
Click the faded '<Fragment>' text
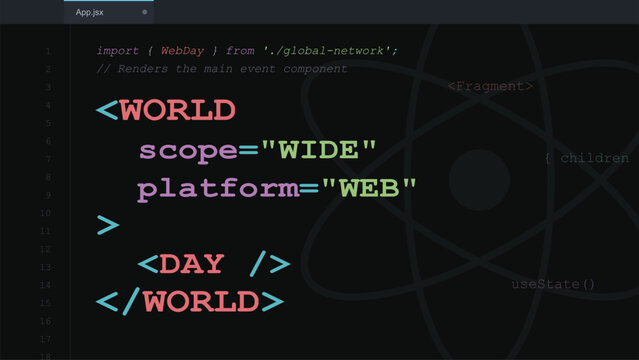click(490, 86)
